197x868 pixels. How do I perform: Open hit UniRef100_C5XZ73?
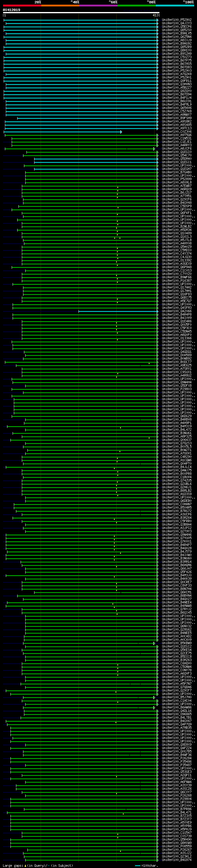click(177, 57)
